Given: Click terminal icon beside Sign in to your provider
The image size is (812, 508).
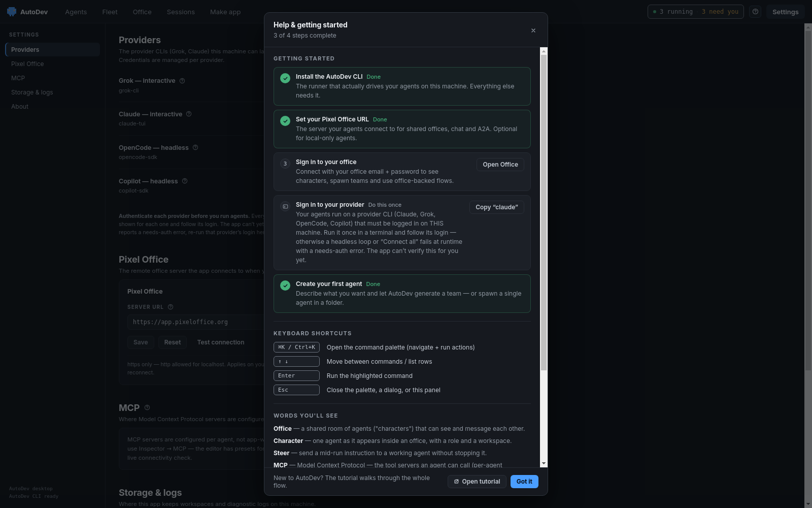Looking at the screenshot, I should [285, 206].
